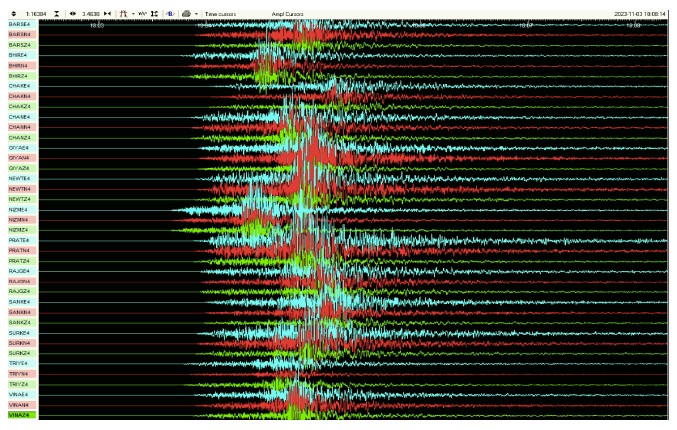Click the waveform filter icon

(x=142, y=14)
